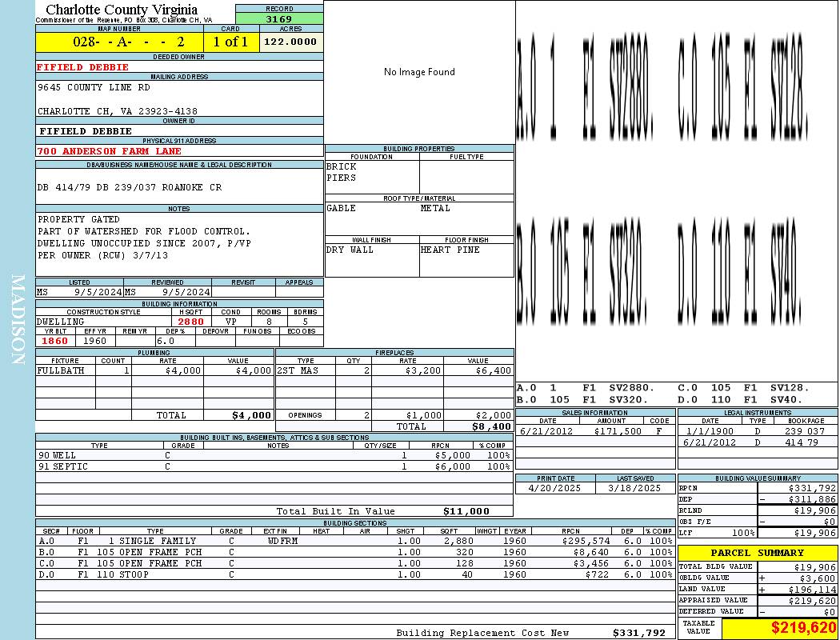Click Charlotte County Virginia title

[x=122, y=10]
